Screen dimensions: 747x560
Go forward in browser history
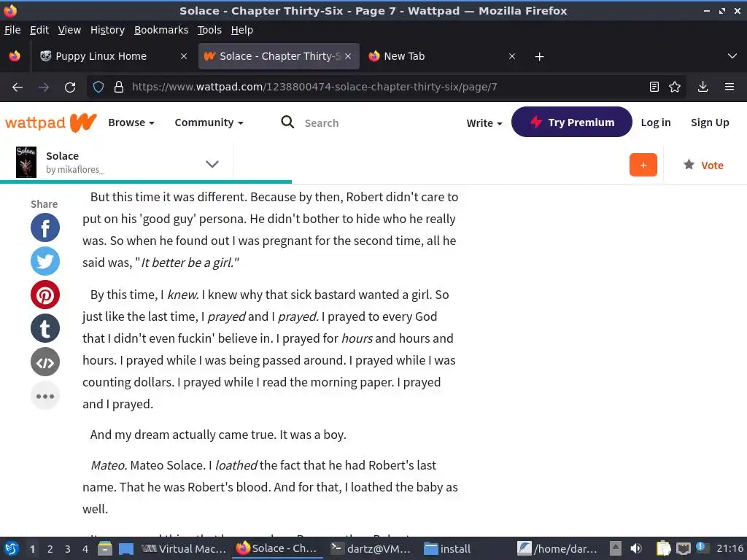44,87
